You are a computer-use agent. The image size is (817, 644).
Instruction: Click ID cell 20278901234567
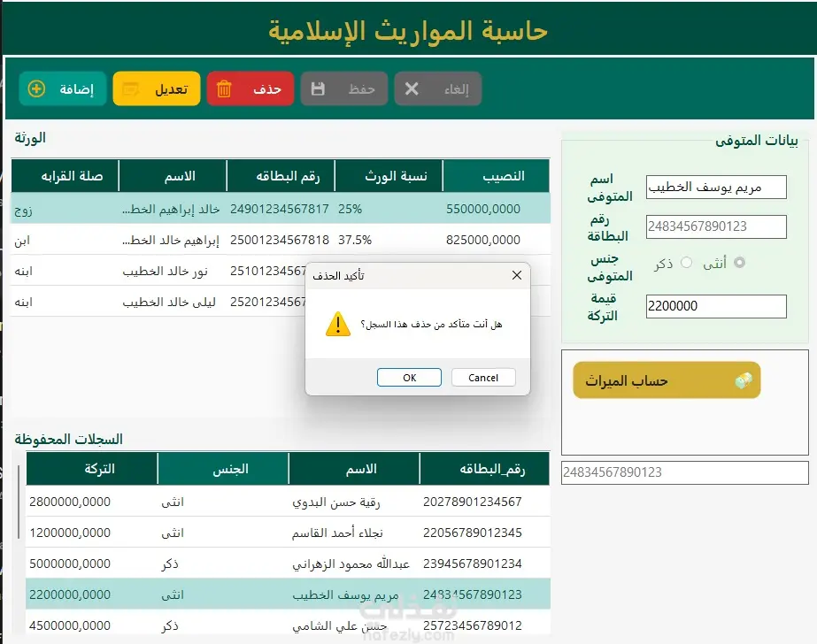[472, 502]
